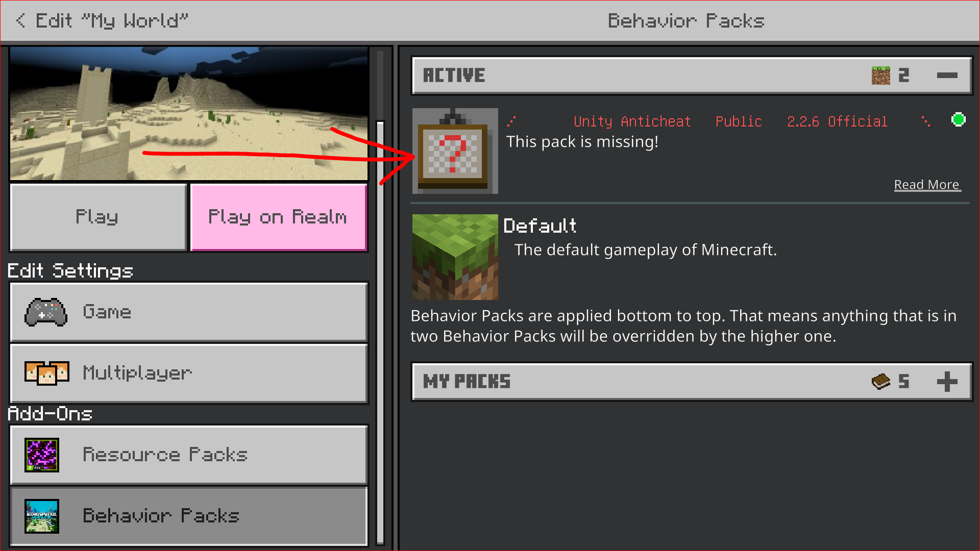Click the Behavior Packs thumbnail icon
This screenshot has width=980, height=551.
pyautogui.click(x=42, y=516)
